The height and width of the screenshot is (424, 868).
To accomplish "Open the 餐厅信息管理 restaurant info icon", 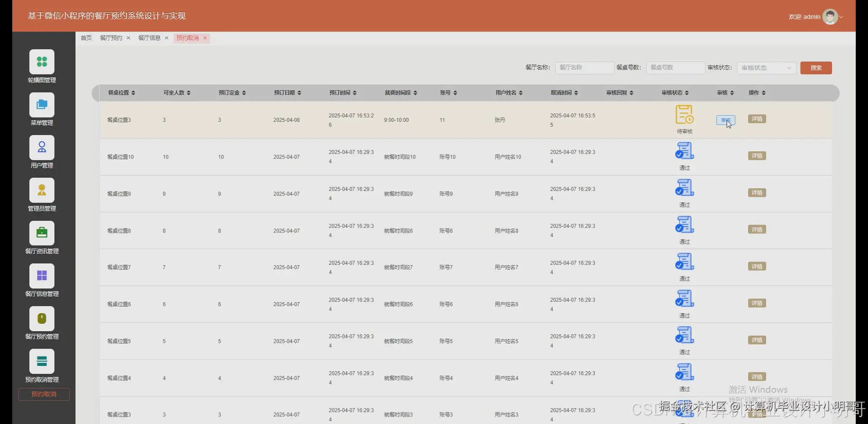I will [42, 276].
